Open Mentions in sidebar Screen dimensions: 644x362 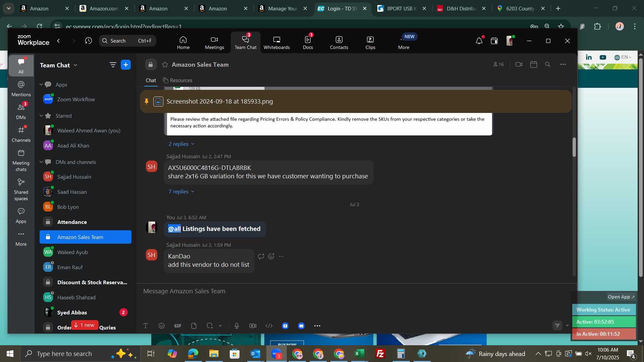coord(21,89)
